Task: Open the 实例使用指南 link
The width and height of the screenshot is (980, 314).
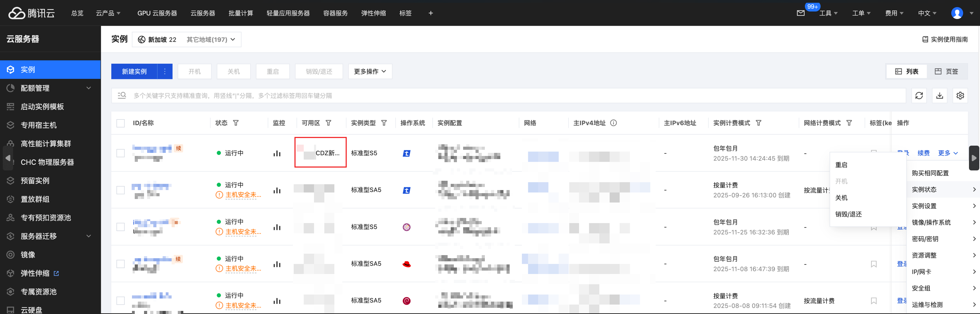Action: coord(945,39)
